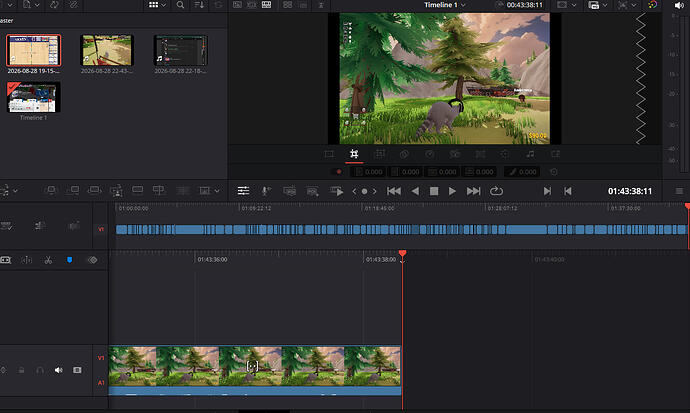Edit the Crop Softness value field
This screenshot has width=690, height=413.
[x=522, y=172]
